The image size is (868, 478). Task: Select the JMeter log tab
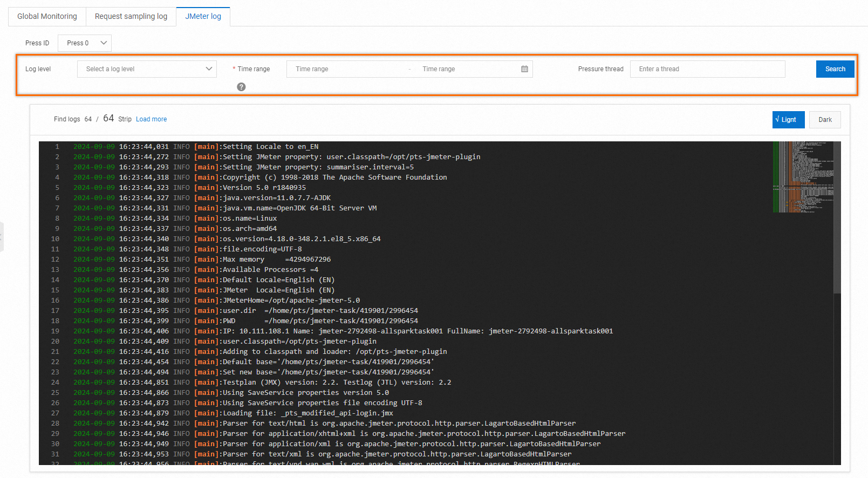(x=203, y=16)
